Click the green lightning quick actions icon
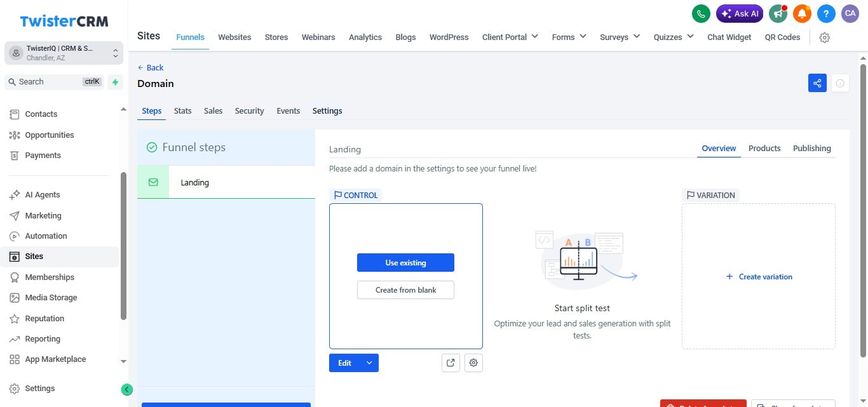The width and height of the screenshot is (868, 407). [x=115, y=82]
